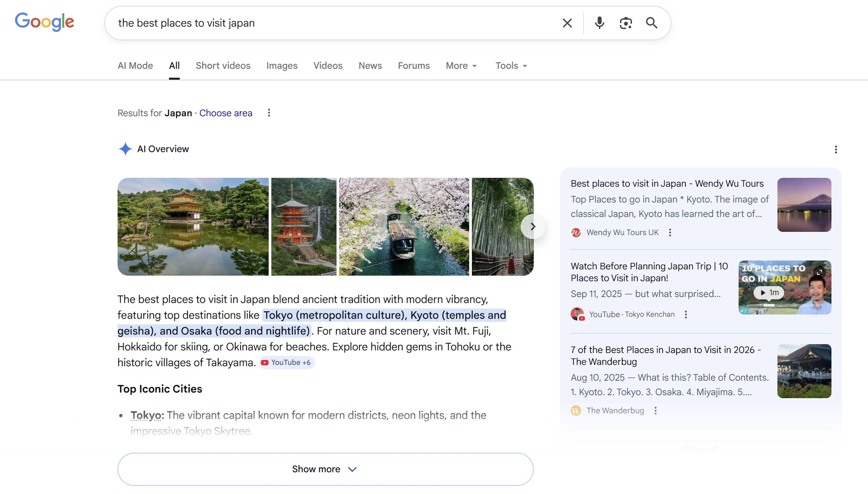The width and height of the screenshot is (868, 494).
Task: Play the Tokyo Kenchan video preview
Action: (769, 293)
